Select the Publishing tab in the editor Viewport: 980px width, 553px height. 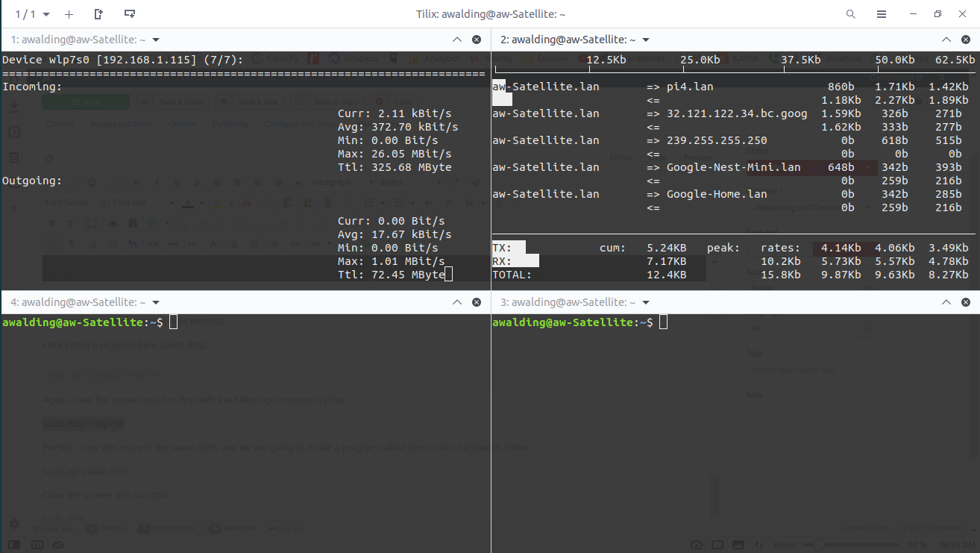230,123
